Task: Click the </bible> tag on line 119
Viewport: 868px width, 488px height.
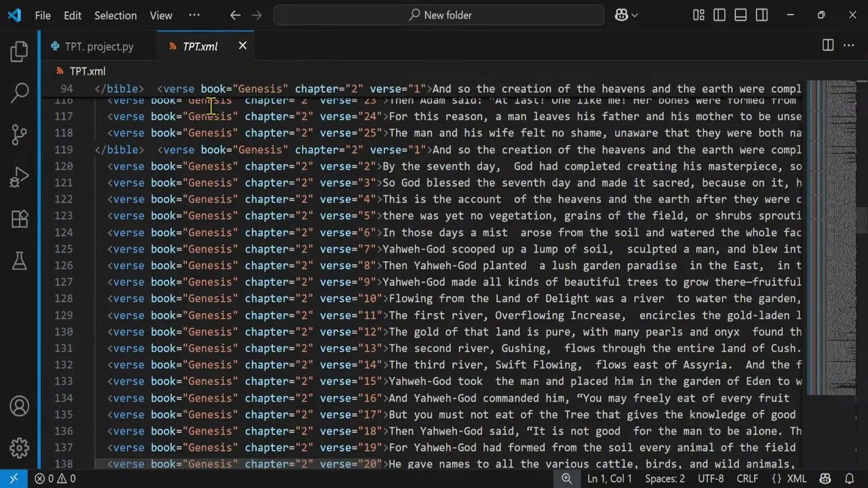Action: (x=119, y=150)
